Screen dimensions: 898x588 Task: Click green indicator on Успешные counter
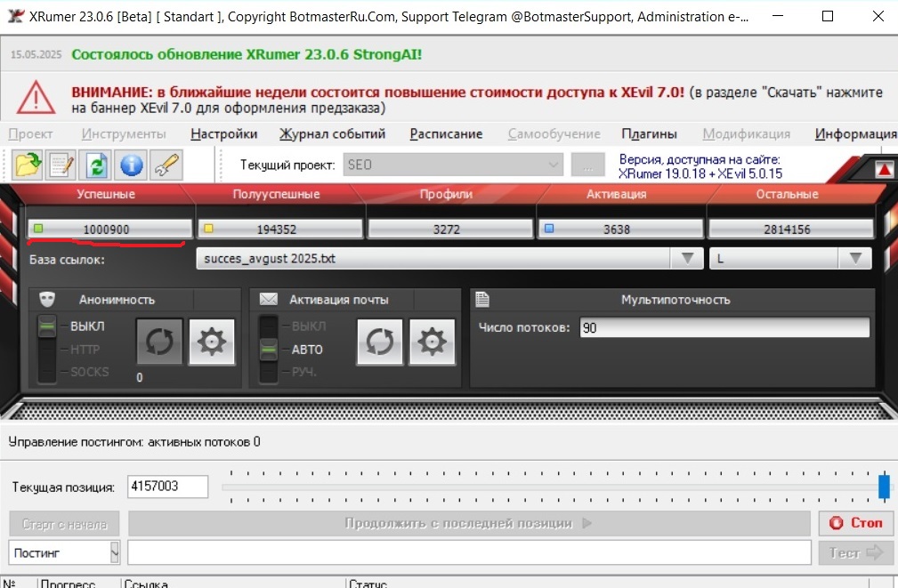(x=38, y=229)
